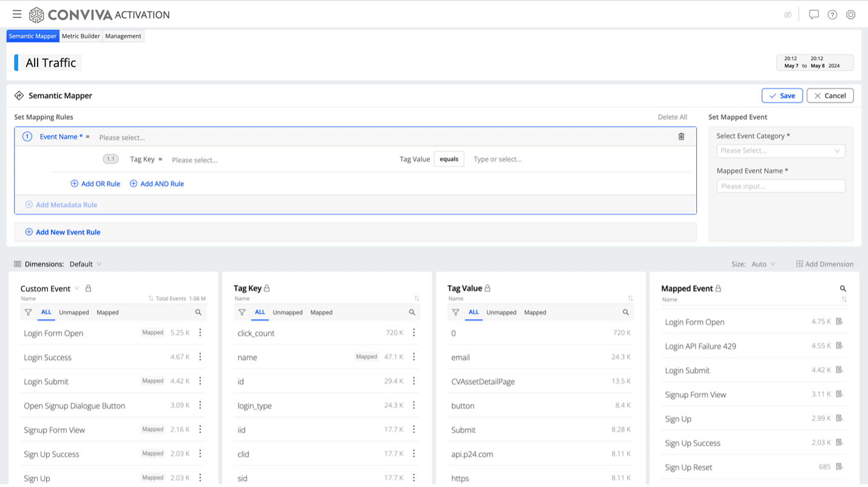Viewport: 868px width, 487px height.
Task: Toggle the lock beside Tag Key title
Action: [267, 289]
